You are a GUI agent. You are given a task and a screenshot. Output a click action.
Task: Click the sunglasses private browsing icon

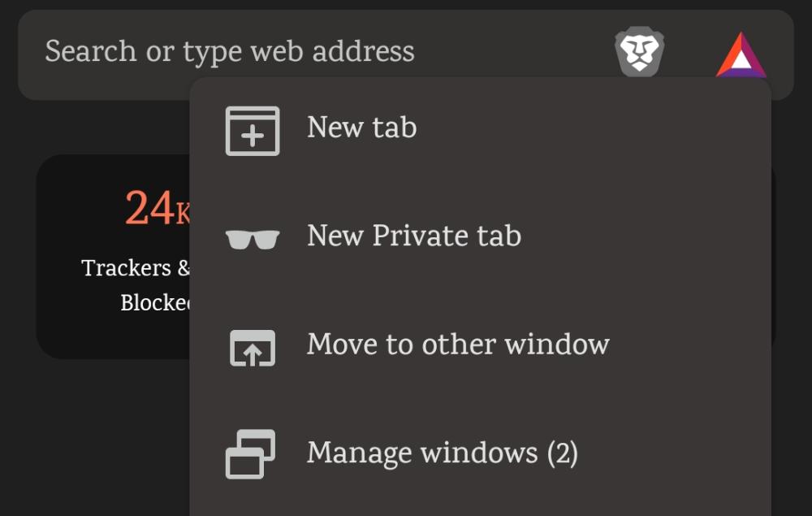click(x=253, y=236)
